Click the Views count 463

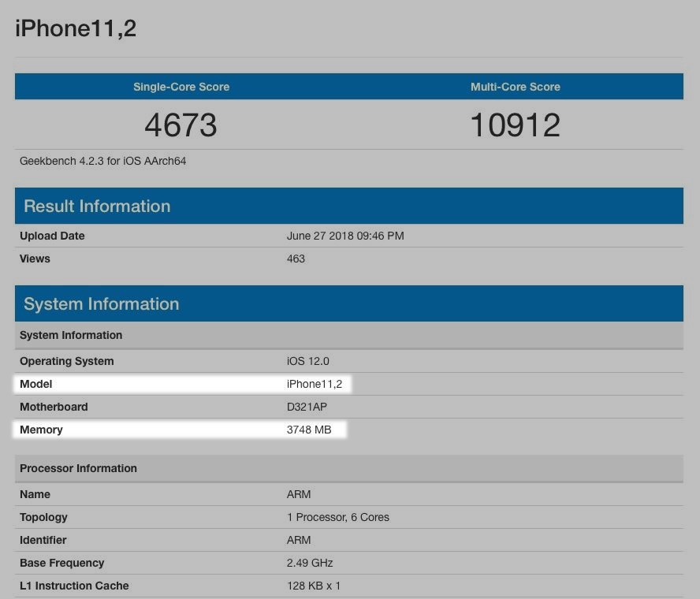[296, 259]
